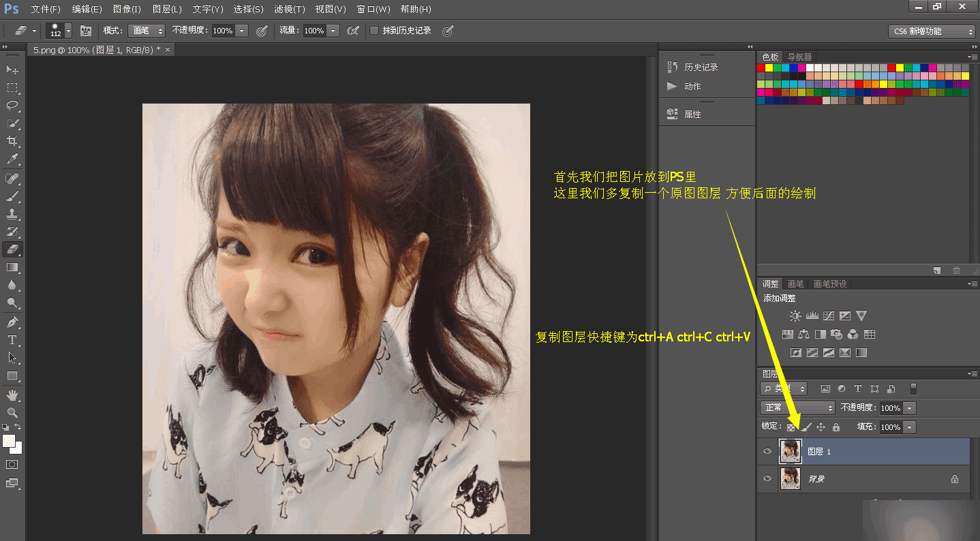Select the Hand tool
980x541 pixels.
coord(12,395)
